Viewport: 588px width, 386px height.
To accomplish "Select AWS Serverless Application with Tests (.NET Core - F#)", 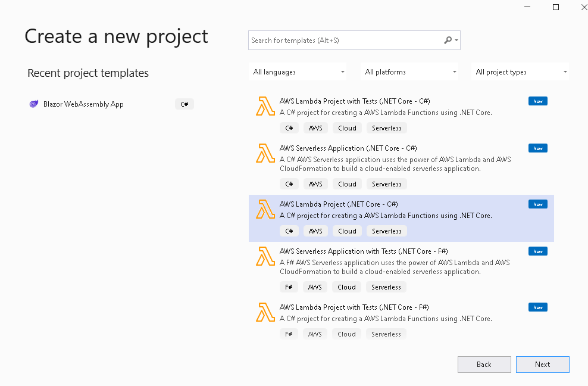I will click(x=401, y=270).
